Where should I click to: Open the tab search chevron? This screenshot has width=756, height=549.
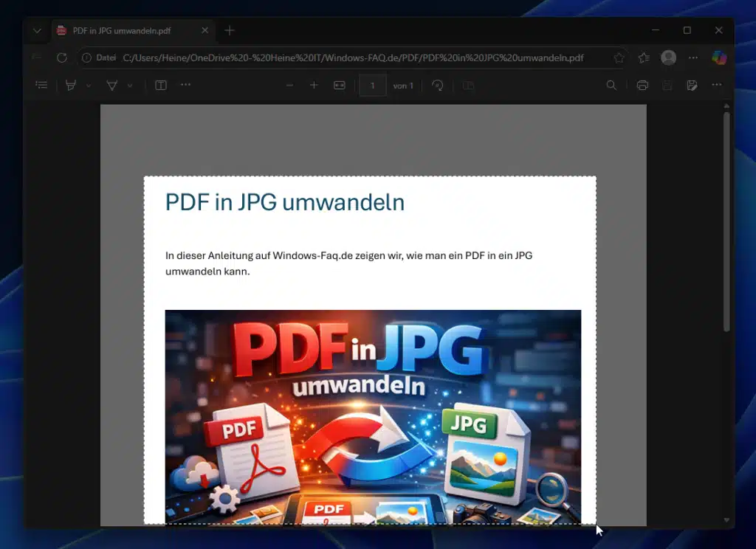pos(36,31)
